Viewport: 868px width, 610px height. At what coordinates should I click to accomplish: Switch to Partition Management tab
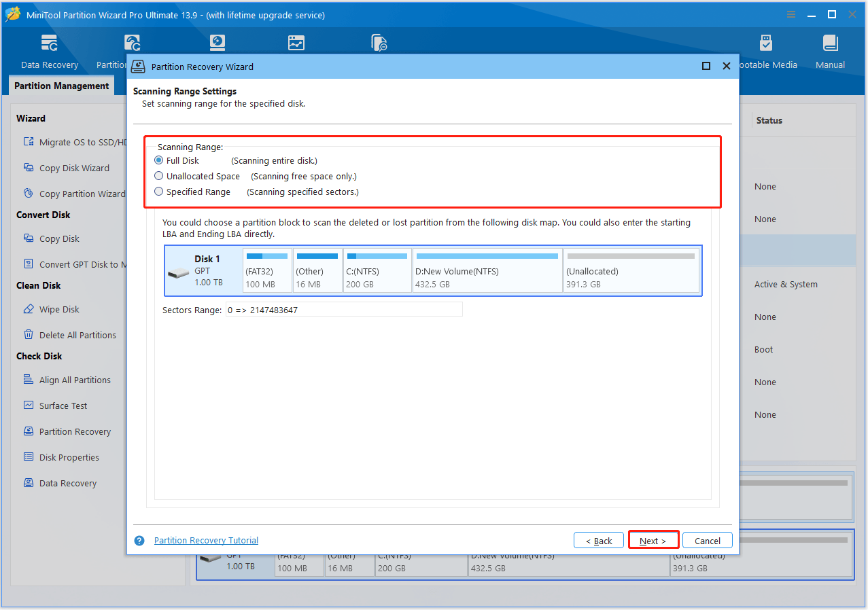[x=61, y=86]
